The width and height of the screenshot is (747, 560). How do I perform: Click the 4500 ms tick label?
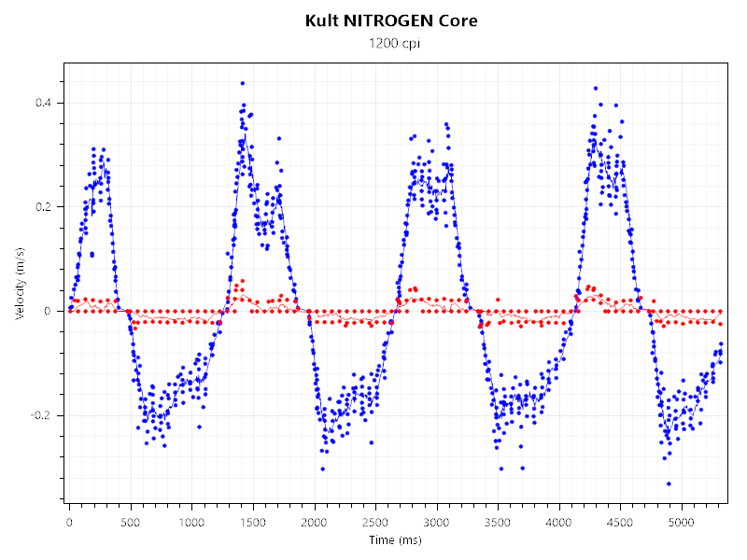(x=621, y=522)
